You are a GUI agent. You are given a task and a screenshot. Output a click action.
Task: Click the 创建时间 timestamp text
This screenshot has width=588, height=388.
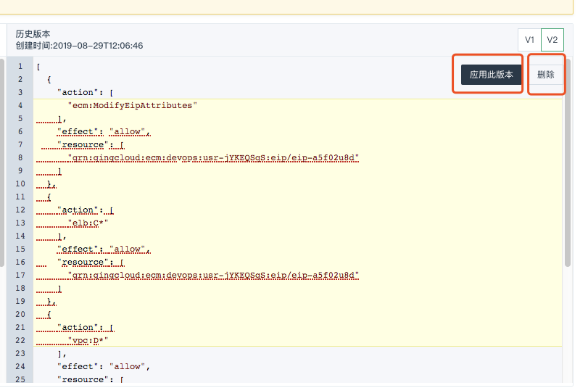79,46
